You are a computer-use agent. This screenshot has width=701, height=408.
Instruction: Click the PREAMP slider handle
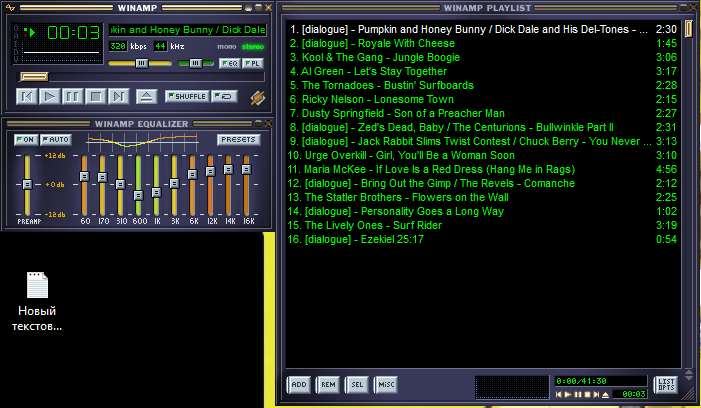coord(27,184)
